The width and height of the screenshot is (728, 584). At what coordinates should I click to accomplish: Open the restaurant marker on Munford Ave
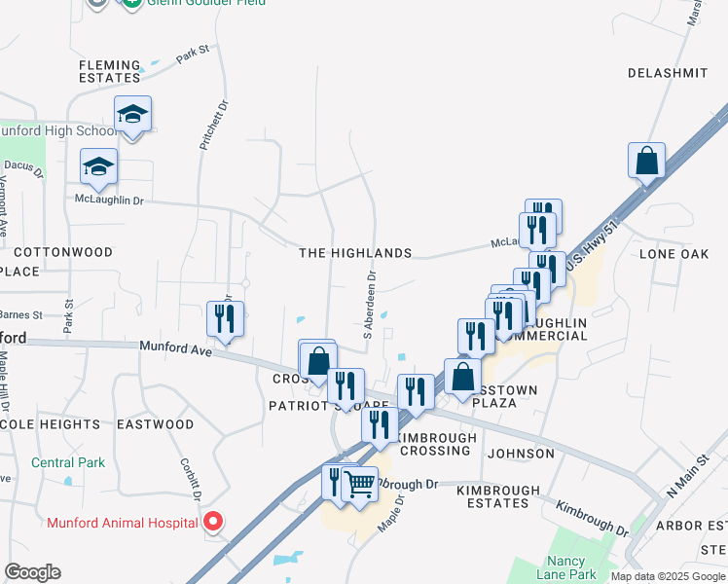[x=225, y=322]
